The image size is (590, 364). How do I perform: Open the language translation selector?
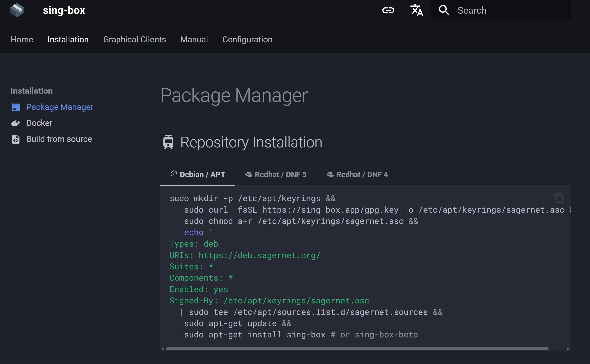[x=416, y=10]
